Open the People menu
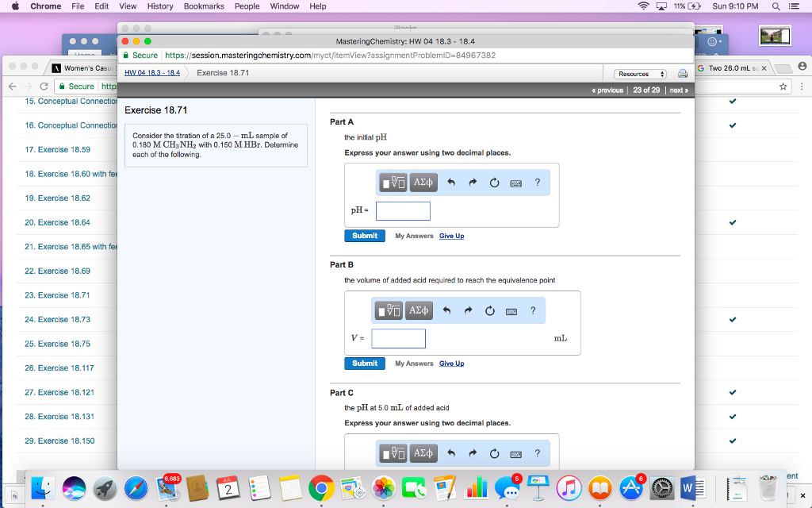 coord(247,6)
